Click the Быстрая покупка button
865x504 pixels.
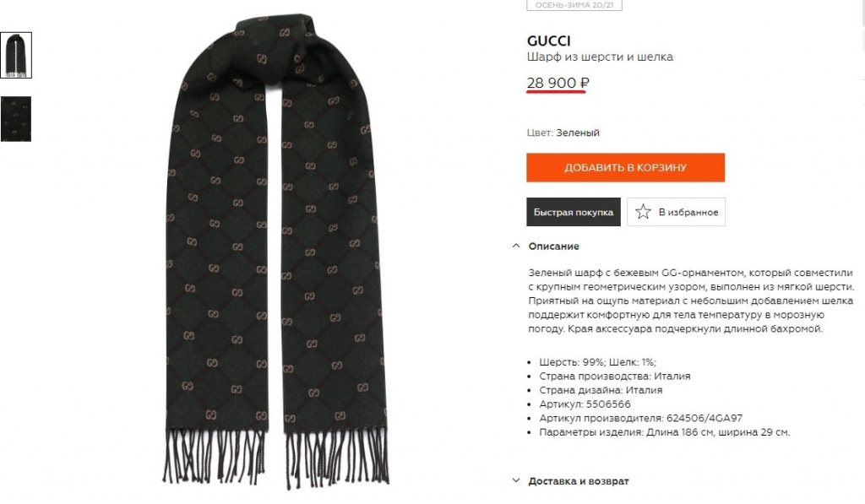click(x=574, y=212)
